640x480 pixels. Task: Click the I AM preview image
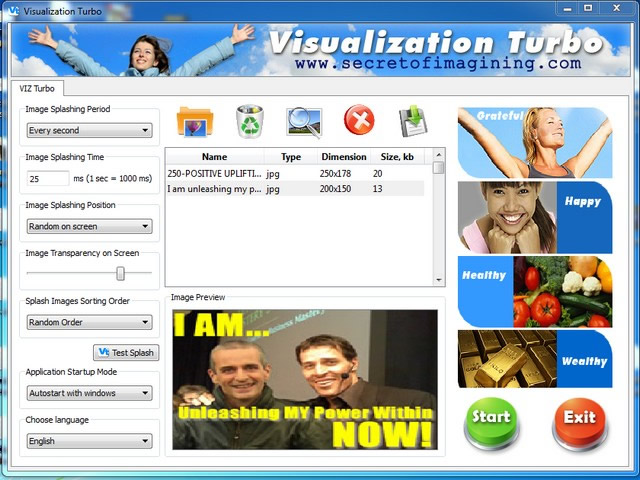(305, 380)
